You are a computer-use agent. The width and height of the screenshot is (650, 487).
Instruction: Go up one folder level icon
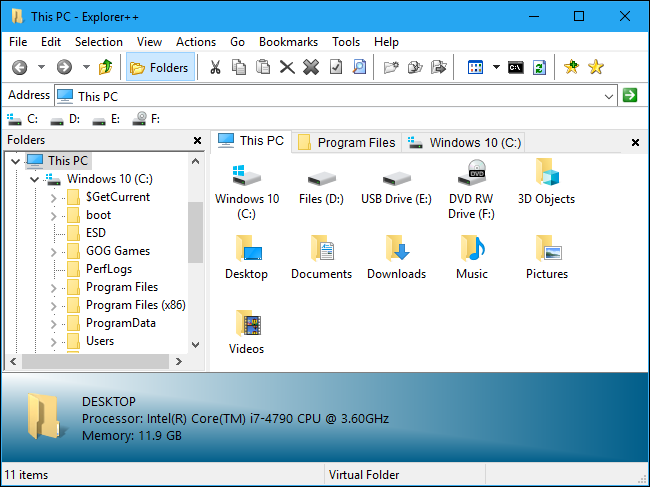coord(105,67)
